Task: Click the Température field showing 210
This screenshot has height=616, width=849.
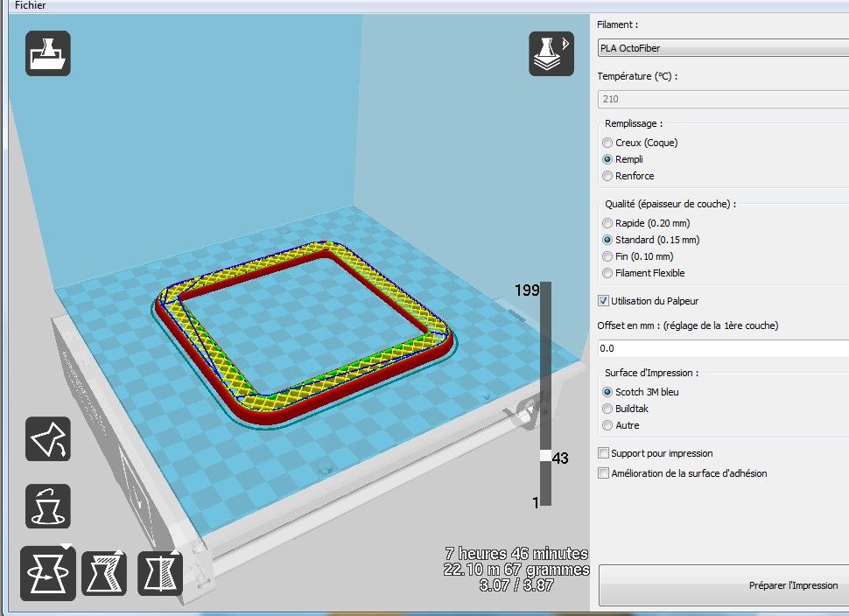Action: coord(723,99)
